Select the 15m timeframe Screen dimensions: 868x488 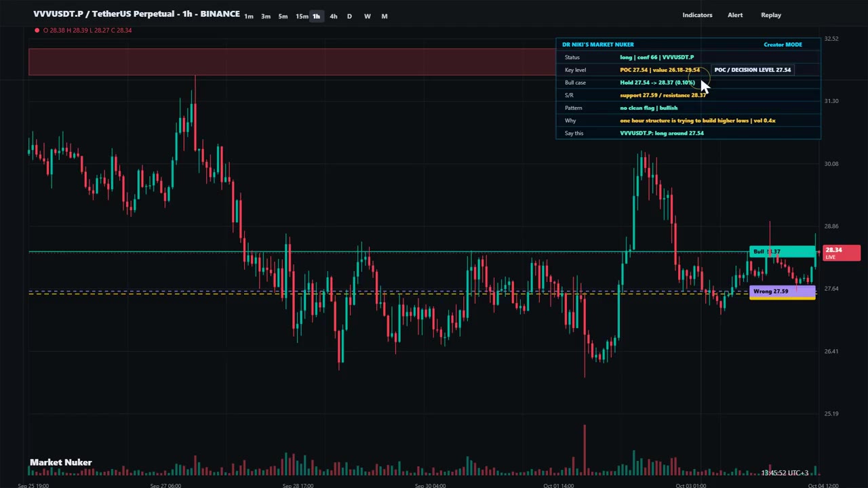(302, 16)
